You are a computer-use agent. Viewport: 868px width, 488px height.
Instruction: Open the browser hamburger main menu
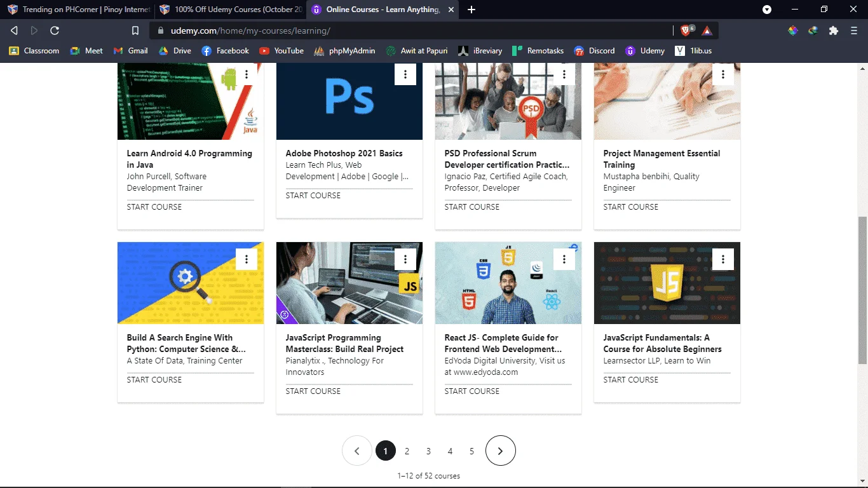[854, 30]
